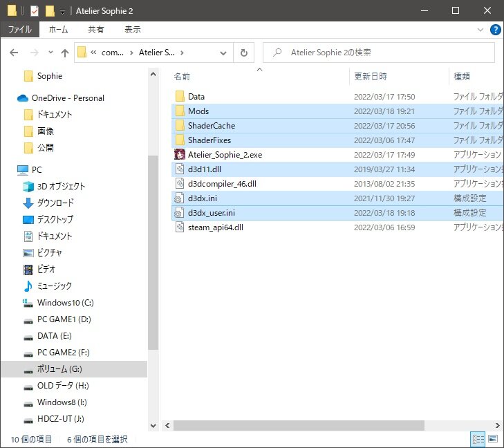The image size is (504, 448).
Task: Switch to large thumbnails view icon
Action: pyautogui.click(x=493, y=439)
